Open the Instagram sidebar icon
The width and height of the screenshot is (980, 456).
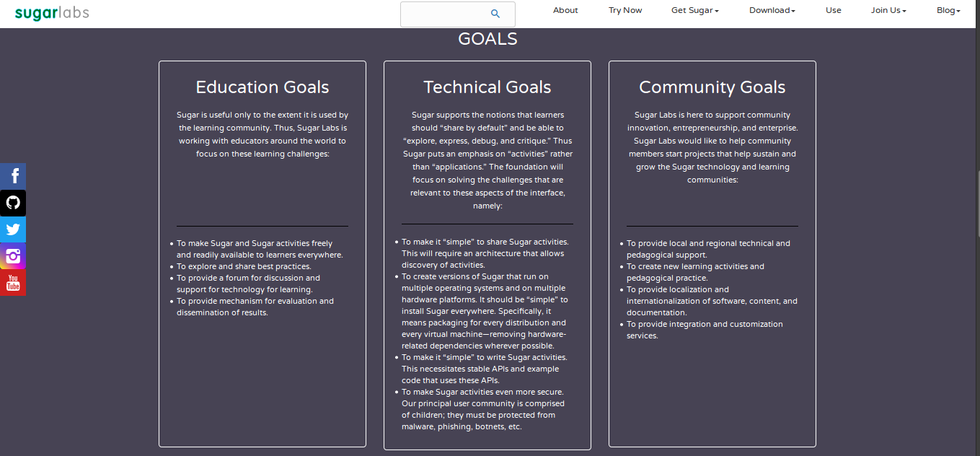click(13, 256)
